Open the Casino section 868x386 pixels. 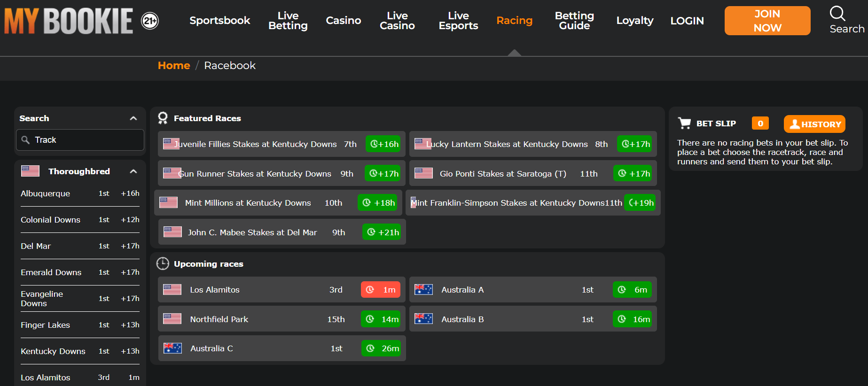(x=344, y=21)
